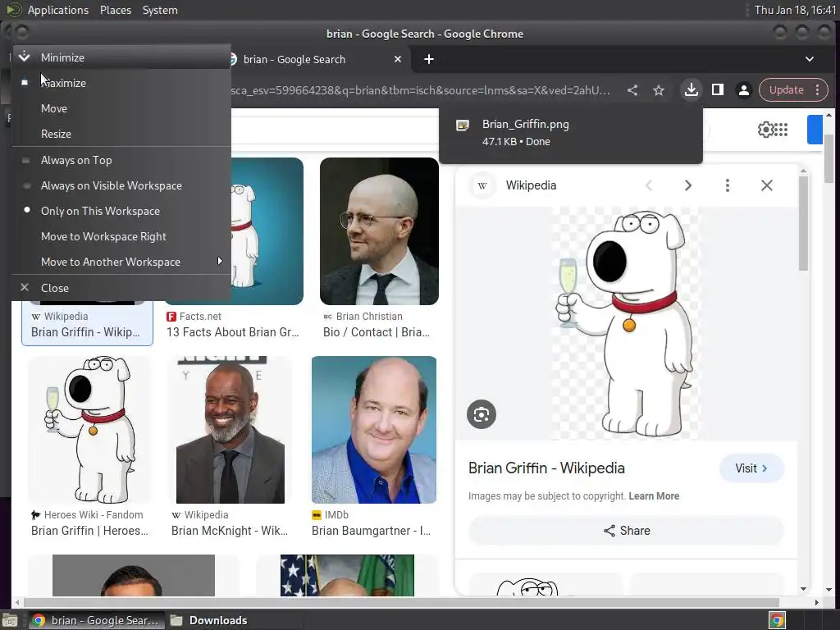This screenshot has height=630, width=840.
Task: Choose Maximize in the window menu
Action: tap(121, 83)
